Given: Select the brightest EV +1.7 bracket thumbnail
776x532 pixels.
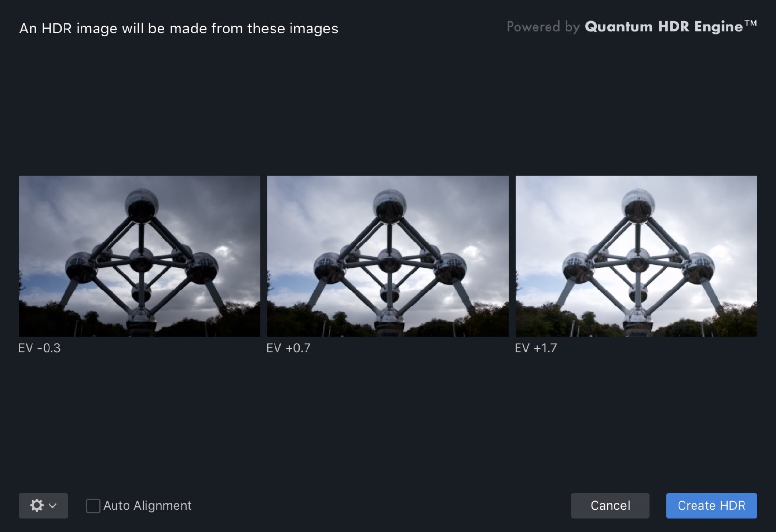Looking at the screenshot, I should point(636,256).
